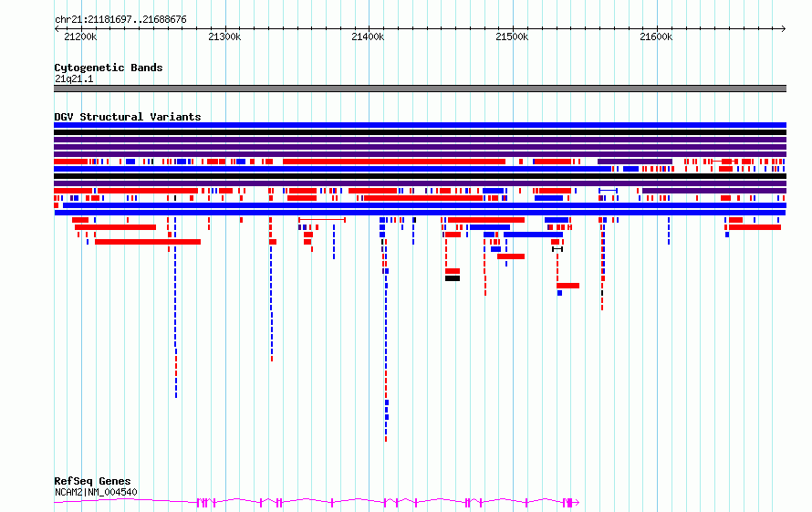Click the blue variant bar spanning 21495k to 21535k

click(x=534, y=235)
